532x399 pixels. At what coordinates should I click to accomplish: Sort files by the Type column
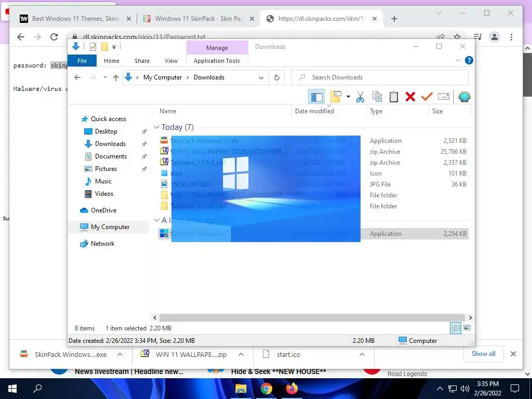point(376,111)
